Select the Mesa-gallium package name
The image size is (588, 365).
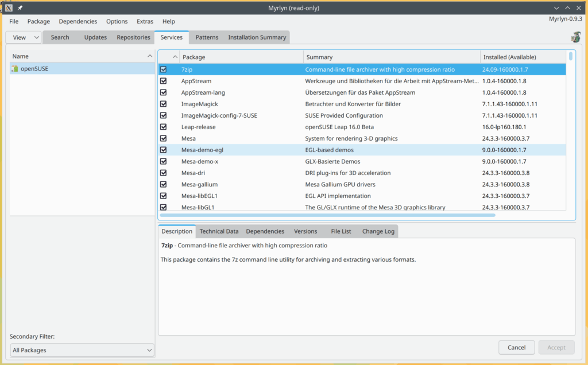point(199,184)
